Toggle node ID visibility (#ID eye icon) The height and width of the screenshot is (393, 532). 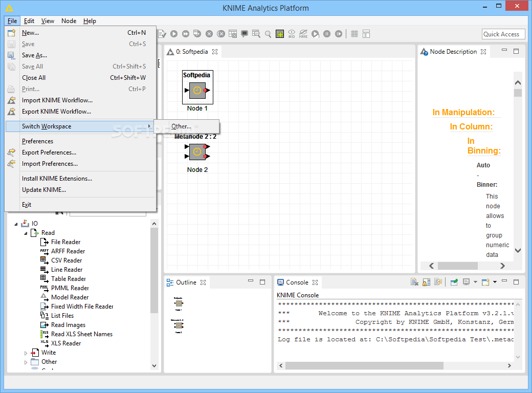(292, 34)
